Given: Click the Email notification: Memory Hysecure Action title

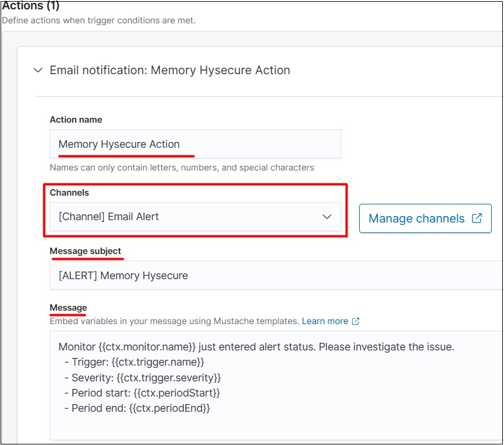Looking at the screenshot, I should 169,70.
